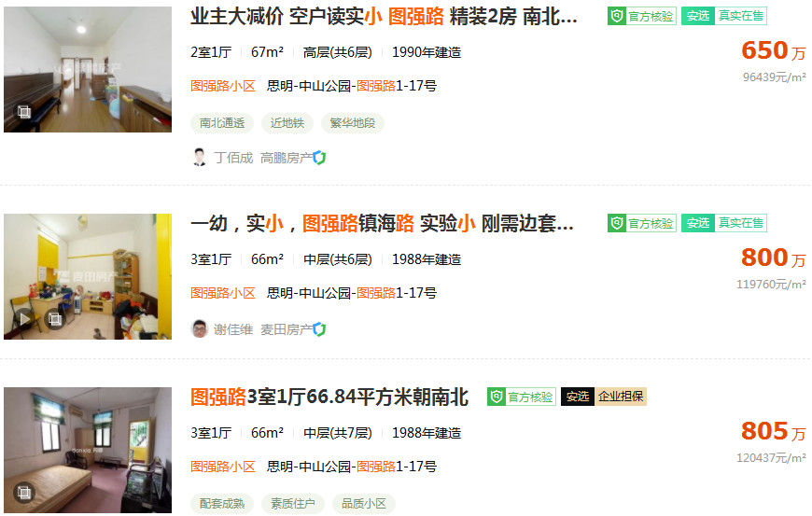Open listing 图强路3室1厅66.84平方米朝南北
Viewport: 812px width, 516px height.
(329, 397)
